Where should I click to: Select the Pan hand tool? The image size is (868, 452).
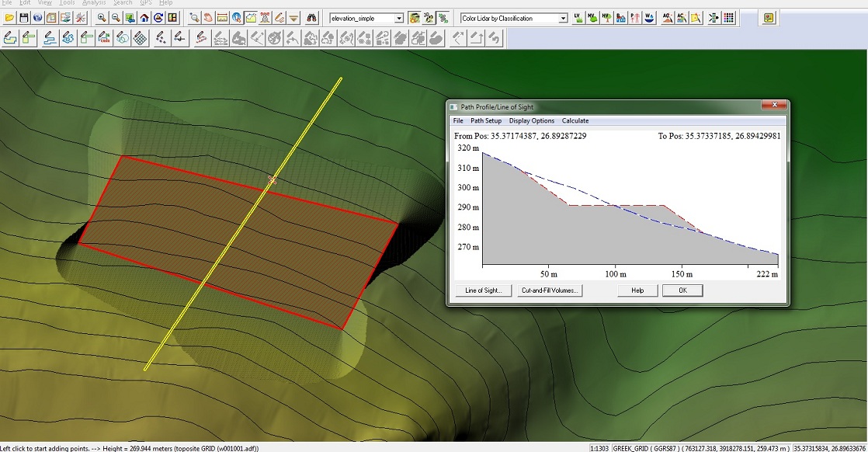pyautogui.click(x=208, y=18)
